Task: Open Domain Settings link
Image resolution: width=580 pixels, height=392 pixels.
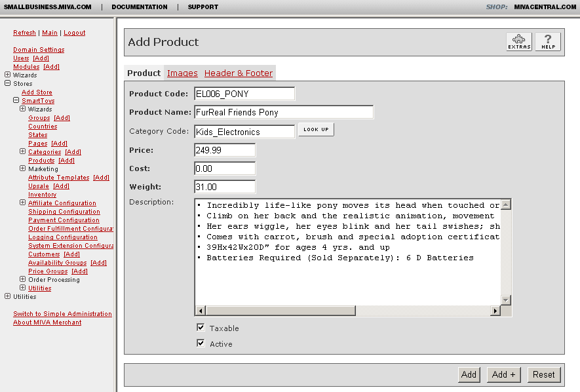Action: (x=39, y=50)
